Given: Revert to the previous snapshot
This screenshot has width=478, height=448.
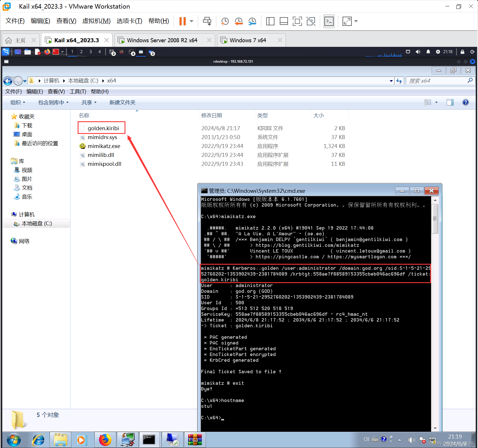Looking at the screenshot, I should pos(238,21).
